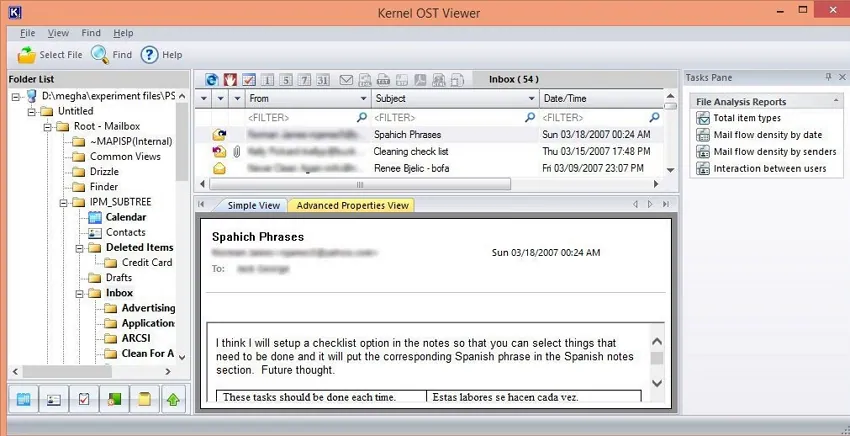Select the Calendar folder in the tree
Image resolution: width=850 pixels, height=436 pixels.
[126, 217]
